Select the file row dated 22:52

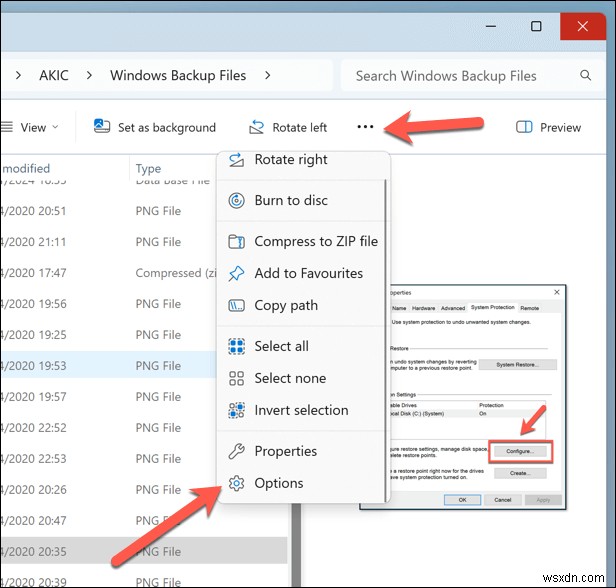coord(108,428)
